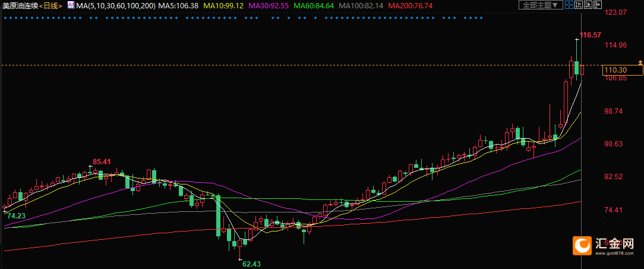Click the MA100:82.14 value
The width and height of the screenshot is (644, 269).
(x=361, y=6)
